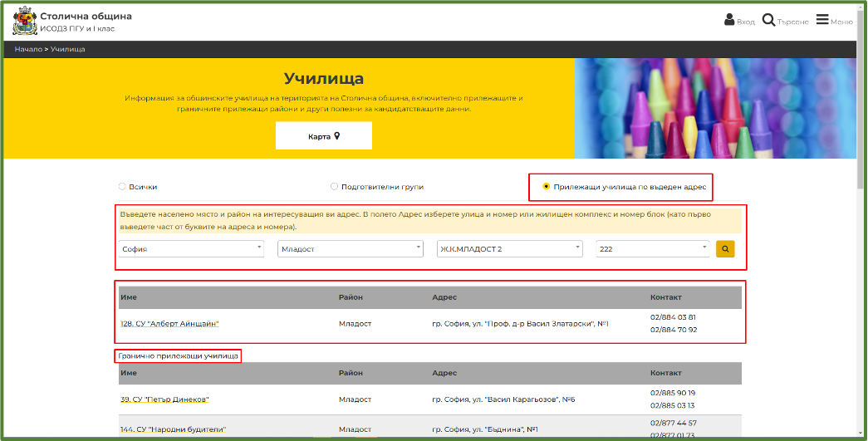Click the yellow search button next to 222
The width and height of the screenshot is (868, 441).
pyautogui.click(x=725, y=249)
